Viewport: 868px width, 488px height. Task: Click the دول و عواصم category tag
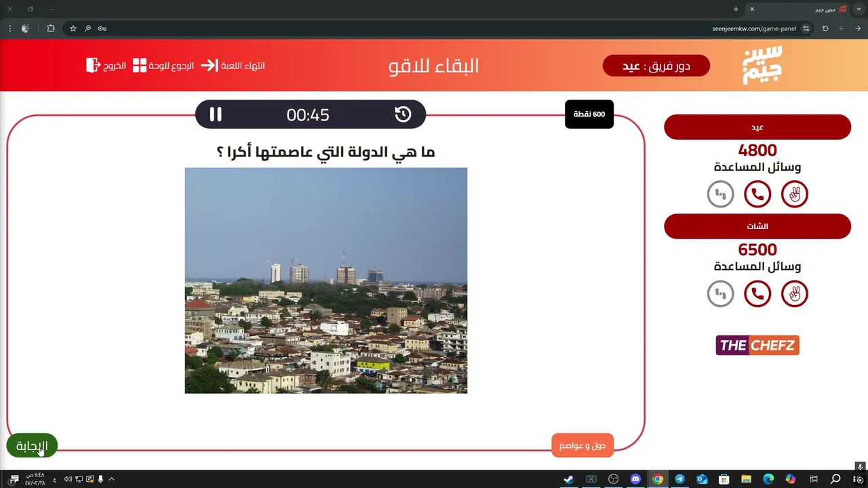click(x=583, y=445)
